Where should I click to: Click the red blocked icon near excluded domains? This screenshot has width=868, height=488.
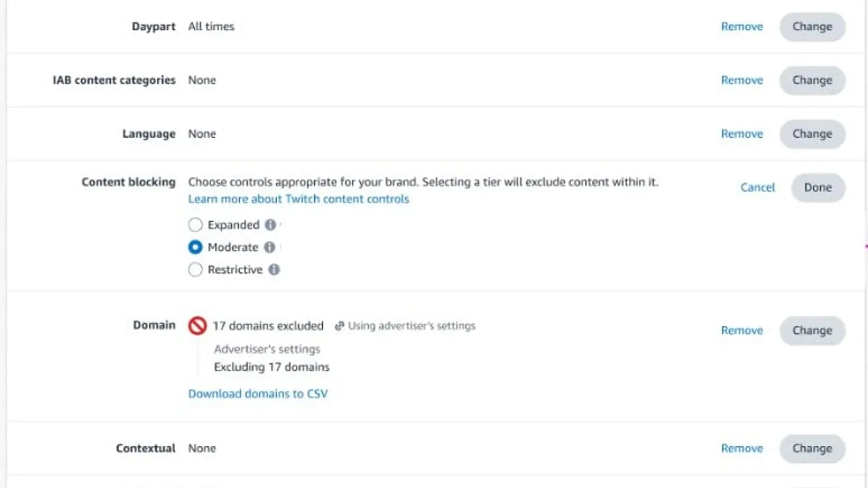pyautogui.click(x=196, y=326)
